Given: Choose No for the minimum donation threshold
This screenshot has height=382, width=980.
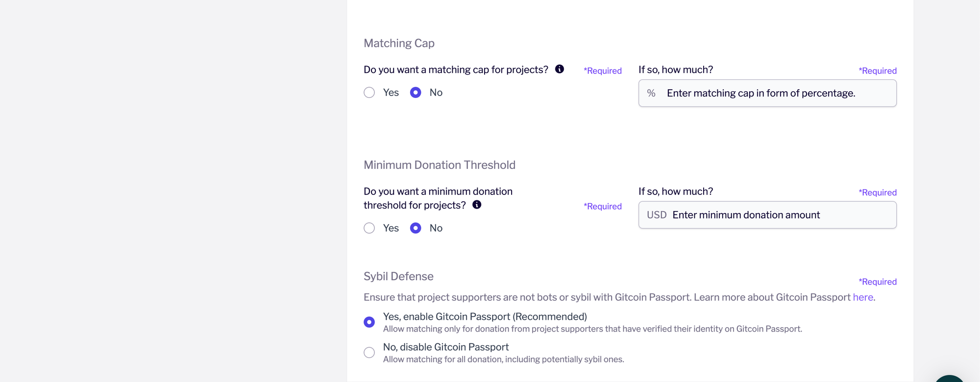Looking at the screenshot, I should (x=416, y=228).
